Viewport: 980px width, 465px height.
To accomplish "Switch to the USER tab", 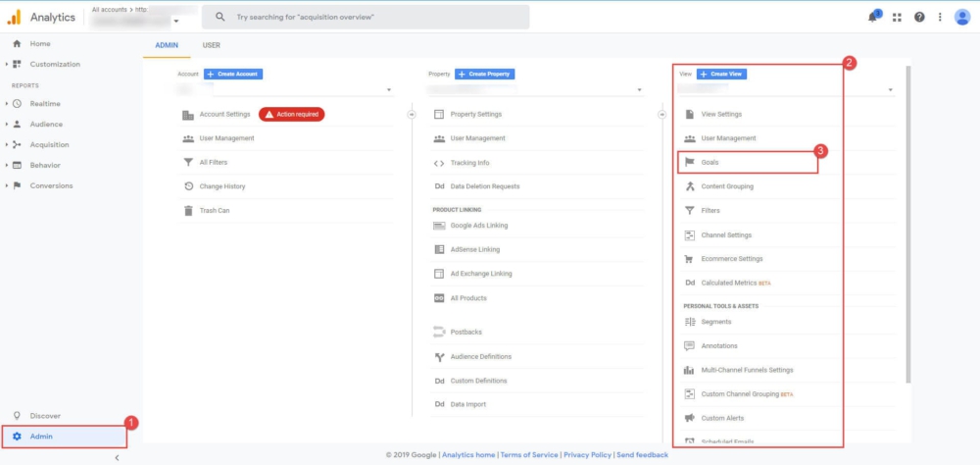I will click(212, 46).
